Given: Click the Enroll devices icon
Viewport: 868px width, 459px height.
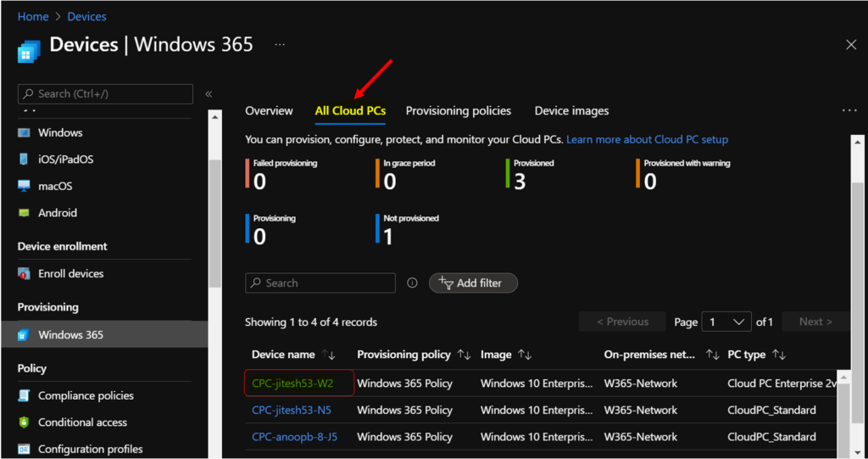Looking at the screenshot, I should tap(24, 274).
